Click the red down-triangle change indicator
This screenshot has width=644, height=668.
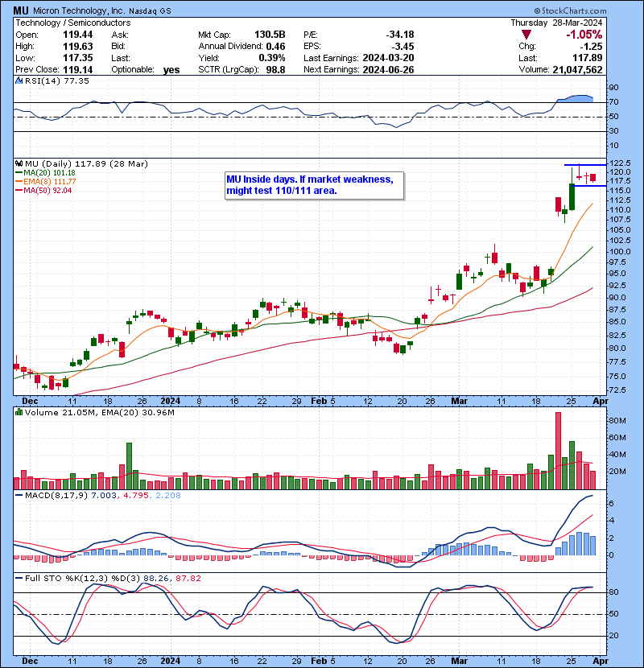[526, 35]
